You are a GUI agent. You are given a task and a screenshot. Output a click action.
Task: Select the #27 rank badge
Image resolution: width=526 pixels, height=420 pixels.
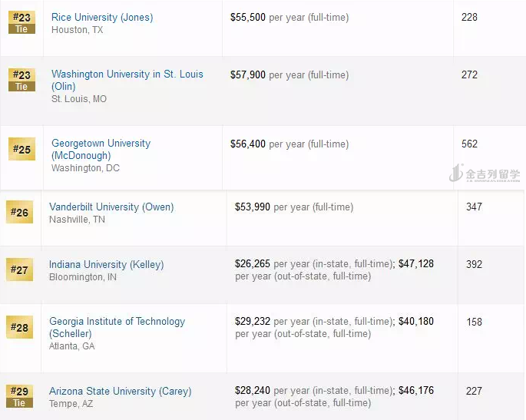[x=19, y=270]
